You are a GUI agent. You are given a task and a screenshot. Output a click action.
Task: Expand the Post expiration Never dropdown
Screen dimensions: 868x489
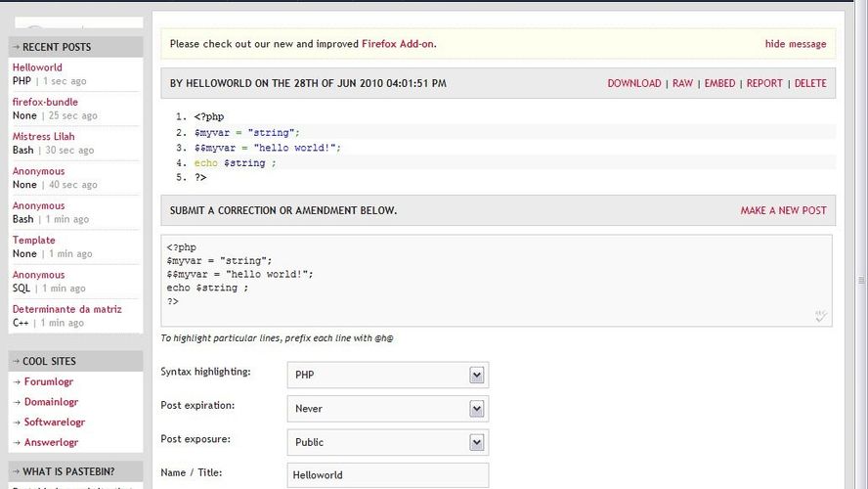click(x=387, y=409)
